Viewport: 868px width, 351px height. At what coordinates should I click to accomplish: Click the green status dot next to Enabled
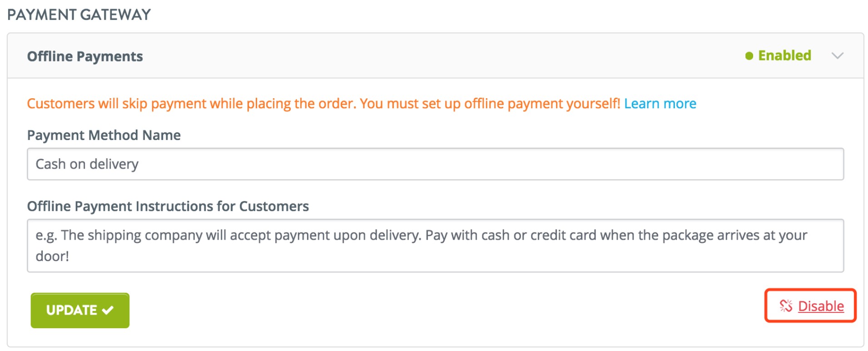click(x=749, y=55)
